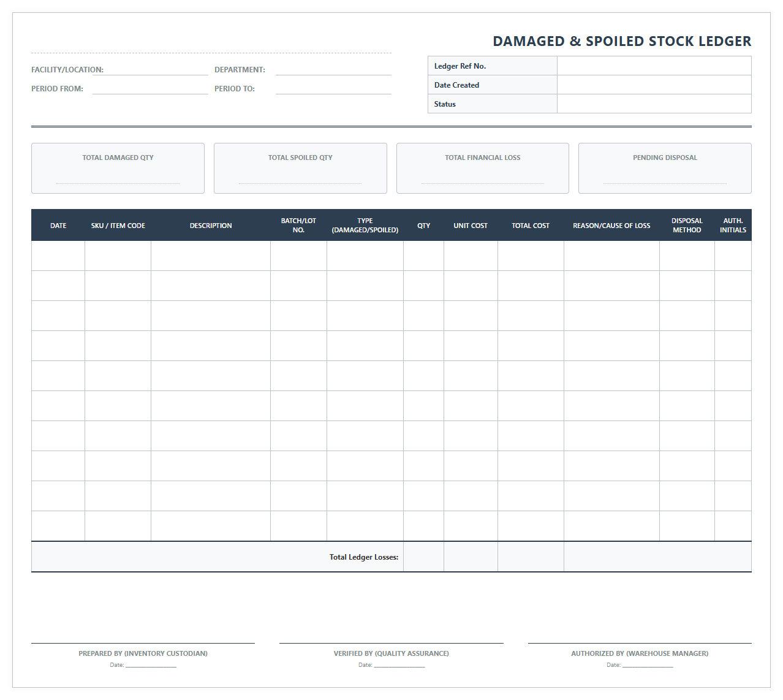Click the REASON/CAUSE OF LOSS column header
Viewport: 783px width, 700px height.
(611, 226)
